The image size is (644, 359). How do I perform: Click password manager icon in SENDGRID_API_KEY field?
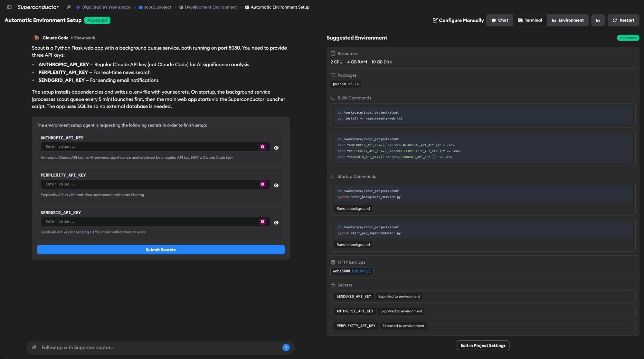262,222
